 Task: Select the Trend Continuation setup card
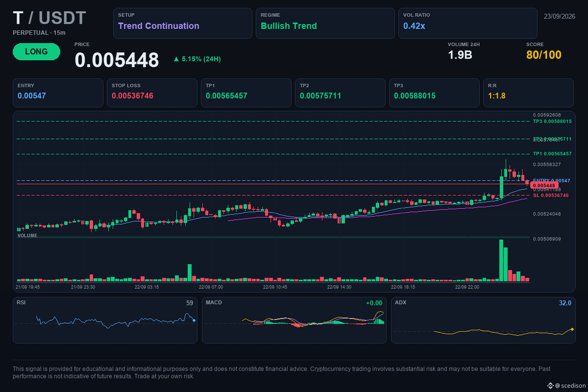pos(183,23)
